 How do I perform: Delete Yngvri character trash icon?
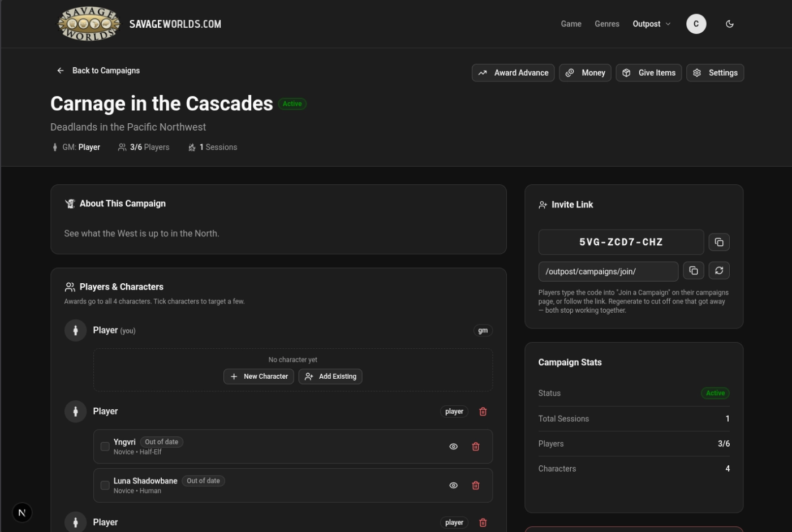point(476,447)
